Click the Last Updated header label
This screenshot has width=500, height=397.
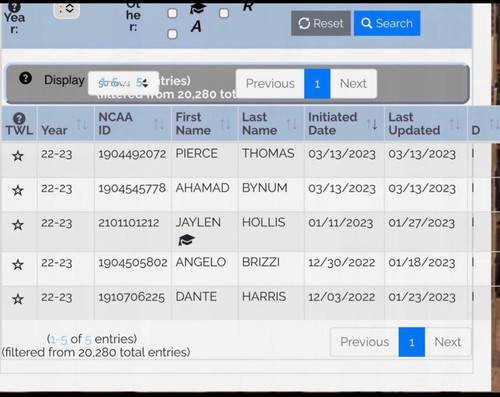coord(414,124)
